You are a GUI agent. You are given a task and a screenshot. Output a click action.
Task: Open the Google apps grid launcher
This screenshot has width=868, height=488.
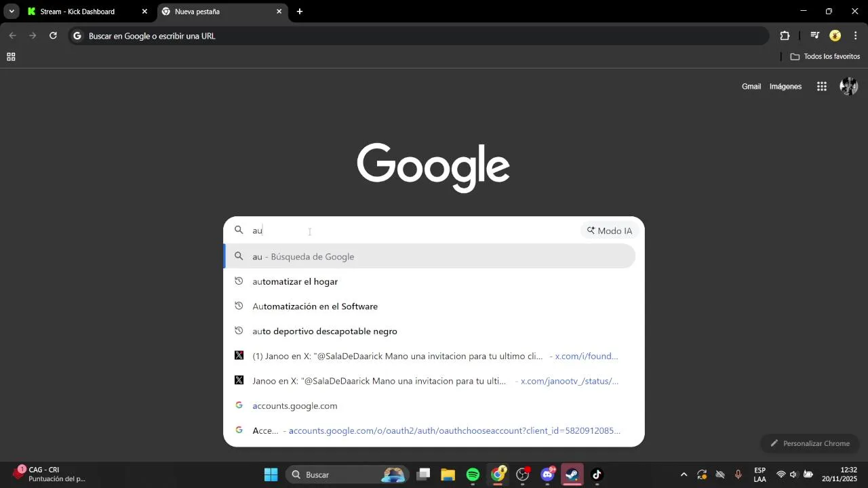coord(822,87)
